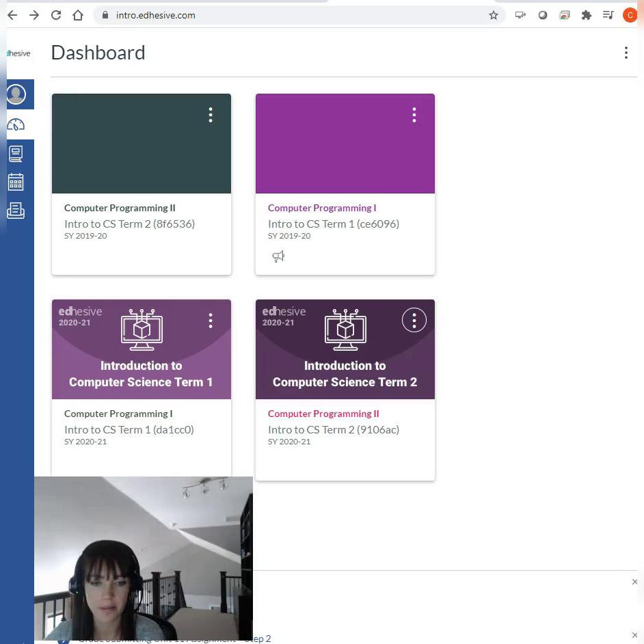Viewport: 644px width, 644px height.
Task: Open Dashboard options three-dot menu
Action: click(x=626, y=53)
